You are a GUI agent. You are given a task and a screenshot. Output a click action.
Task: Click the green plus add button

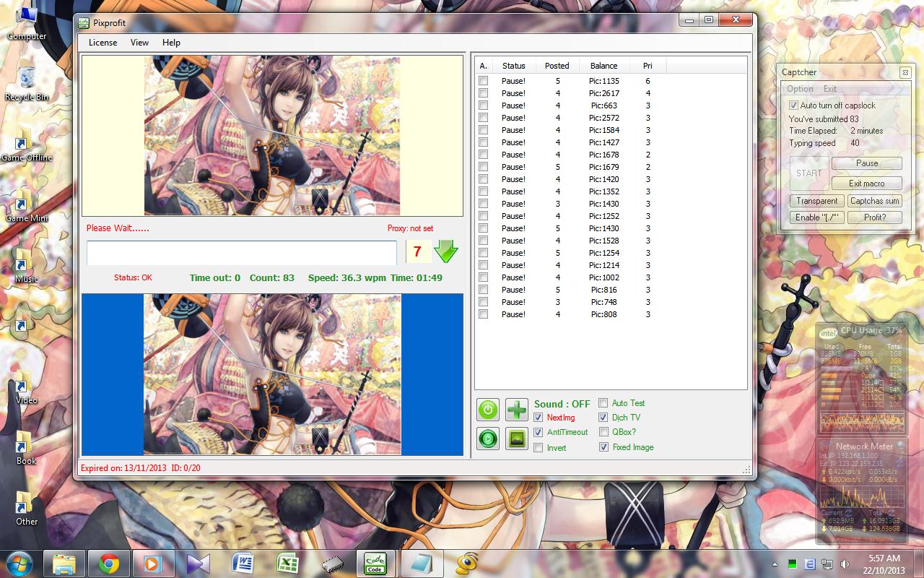coord(517,410)
